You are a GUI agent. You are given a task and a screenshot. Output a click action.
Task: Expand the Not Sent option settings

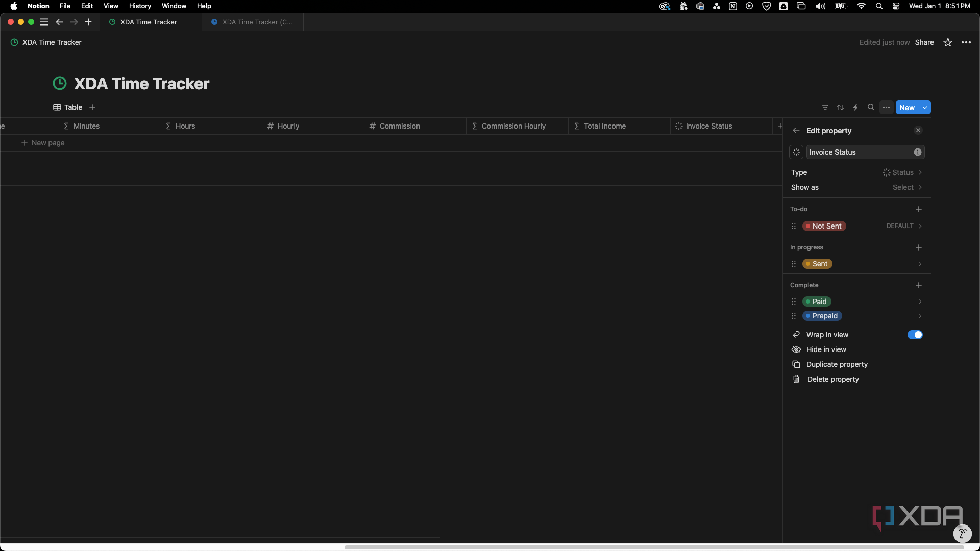click(920, 226)
